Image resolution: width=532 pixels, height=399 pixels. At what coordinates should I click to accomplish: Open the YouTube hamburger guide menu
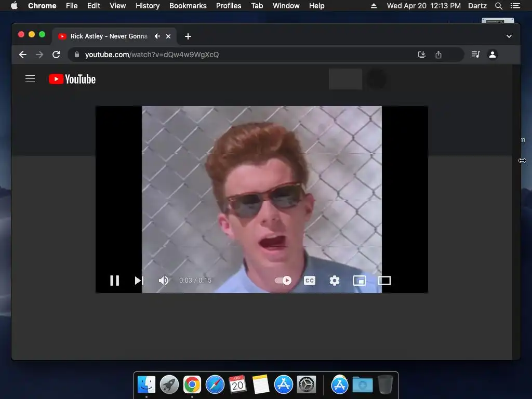[30, 79]
